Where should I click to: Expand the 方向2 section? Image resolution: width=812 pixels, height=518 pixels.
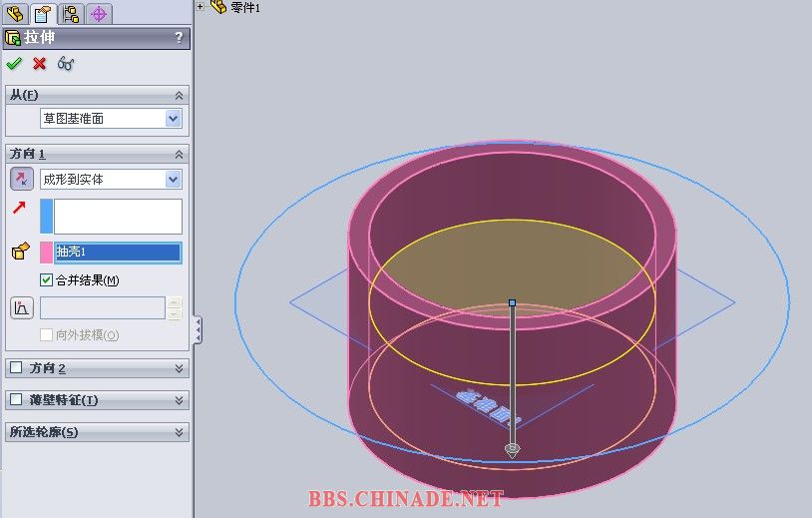tap(179, 368)
